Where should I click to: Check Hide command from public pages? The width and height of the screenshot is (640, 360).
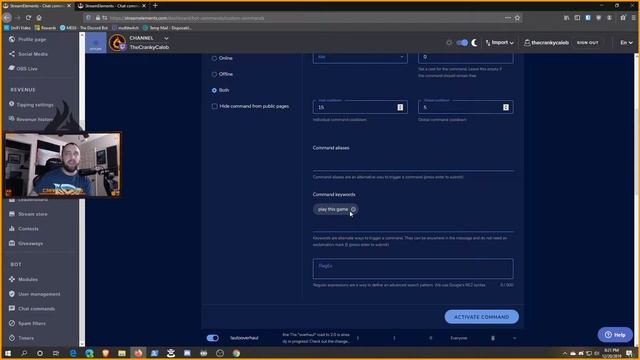215,106
